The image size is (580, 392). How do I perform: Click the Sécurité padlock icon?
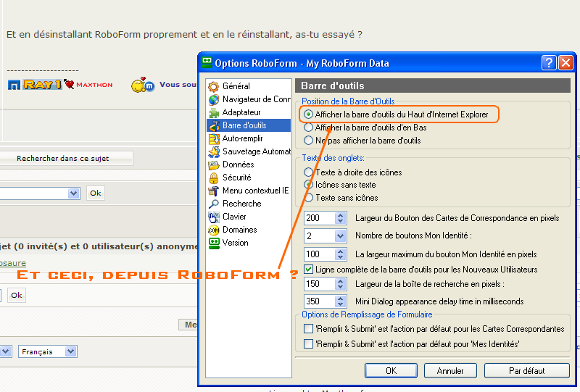pyautogui.click(x=213, y=178)
